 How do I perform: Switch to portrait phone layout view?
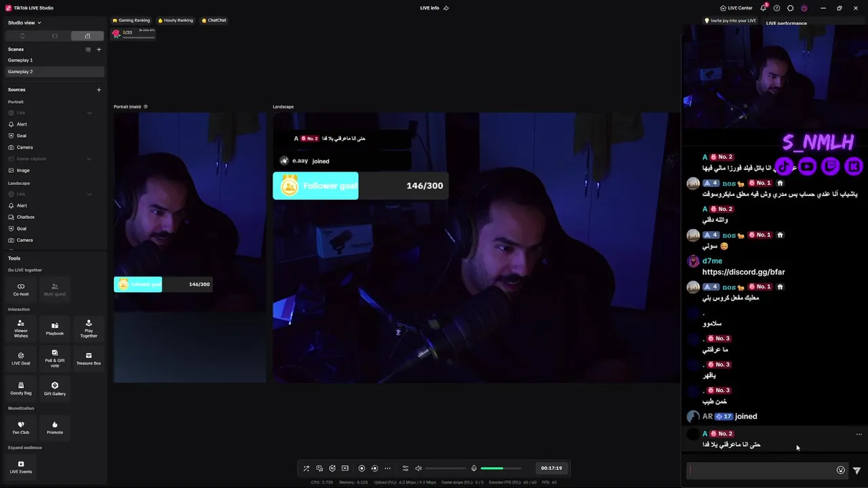pos(22,36)
